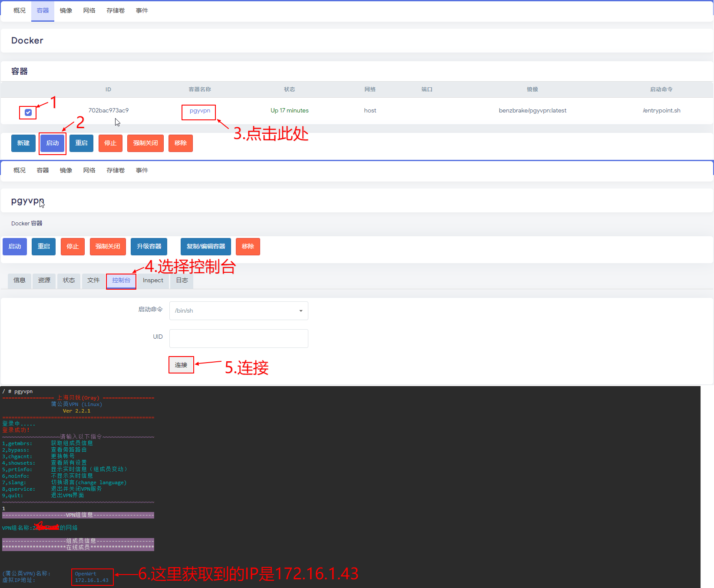Go to 存储卷 in the pgyvpn page navigation

(116, 171)
